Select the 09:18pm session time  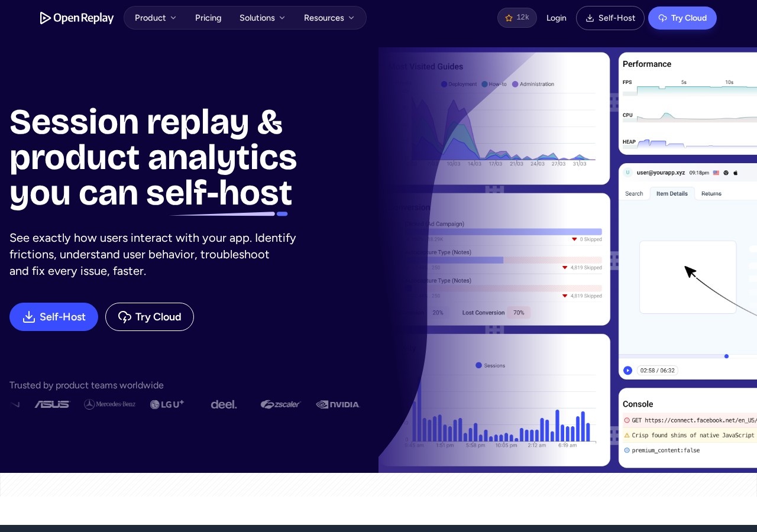click(x=699, y=173)
